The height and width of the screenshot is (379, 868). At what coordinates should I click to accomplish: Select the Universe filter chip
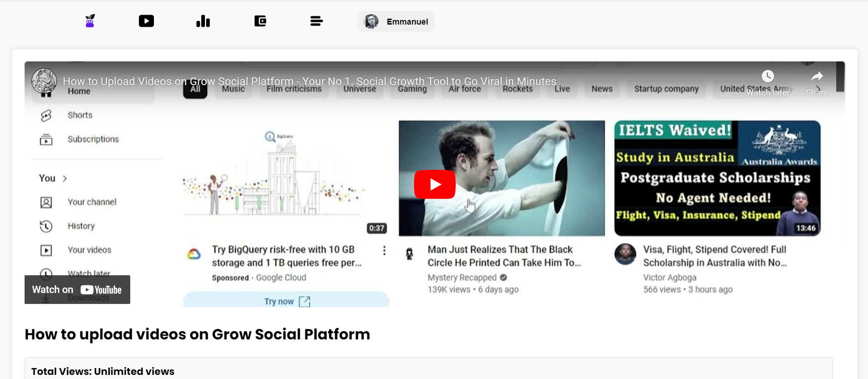pyautogui.click(x=360, y=89)
